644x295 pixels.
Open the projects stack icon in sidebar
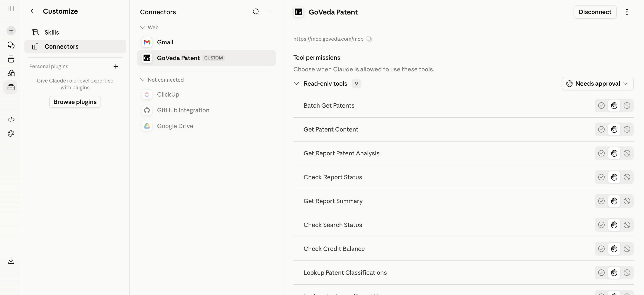point(11,59)
